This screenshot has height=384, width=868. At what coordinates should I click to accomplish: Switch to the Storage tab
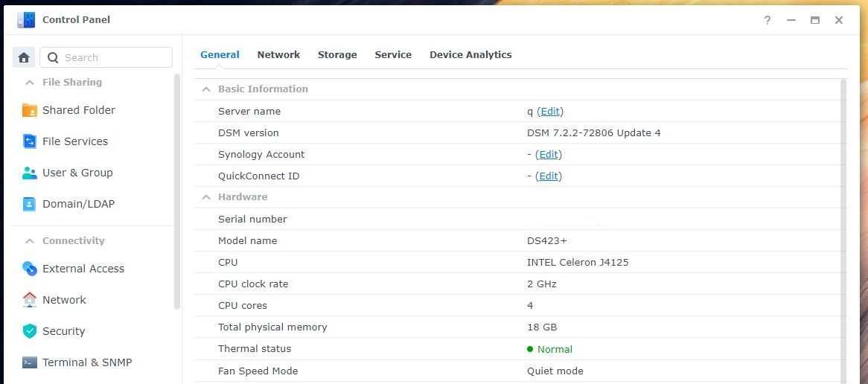[x=337, y=55]
